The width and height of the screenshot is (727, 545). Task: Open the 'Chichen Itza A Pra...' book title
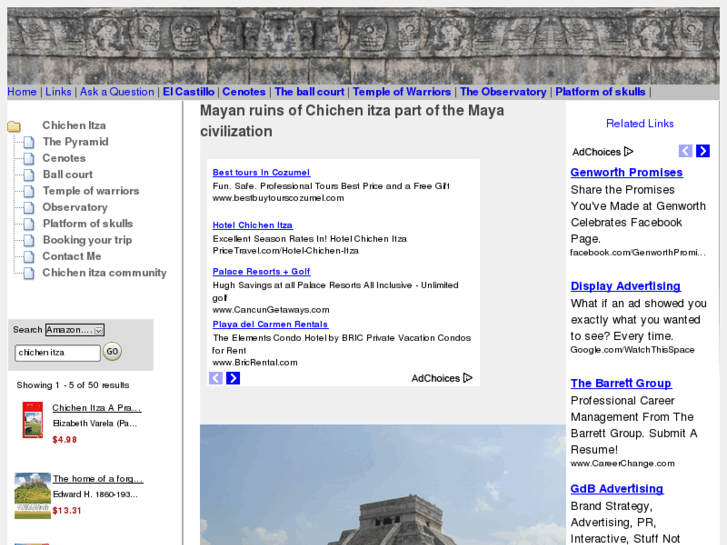point(96,408)
